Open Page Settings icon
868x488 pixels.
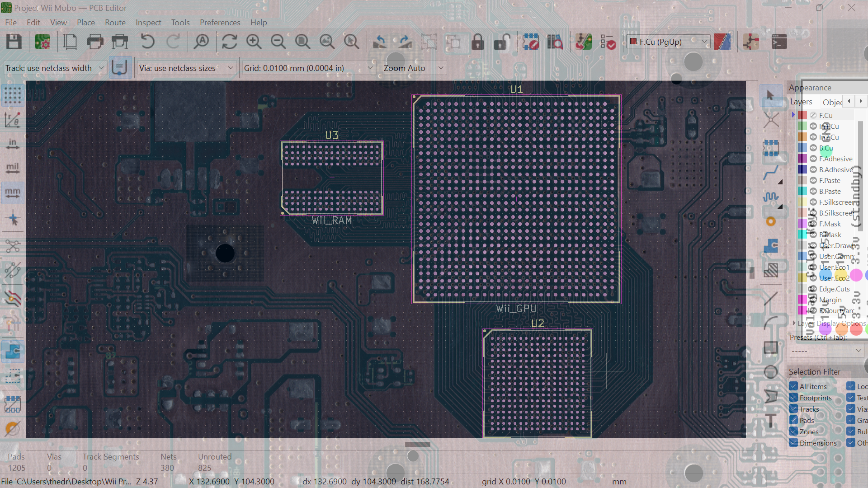click(x=70, y=42)
